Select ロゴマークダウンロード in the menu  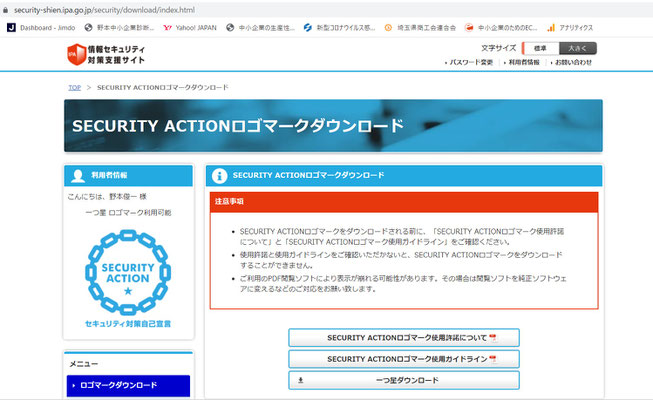pyautogui.click(x=128, y=385)
